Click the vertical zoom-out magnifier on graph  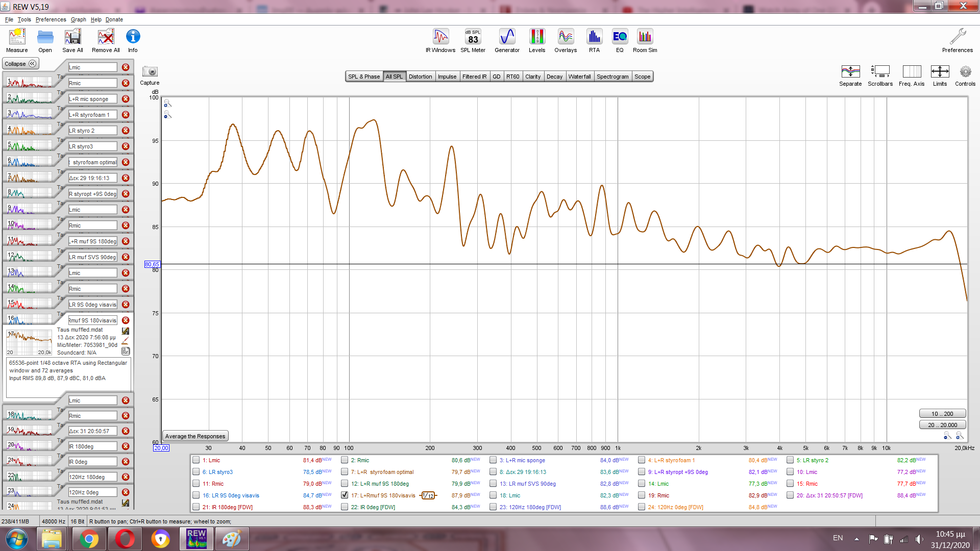click(x=167, y=115)
